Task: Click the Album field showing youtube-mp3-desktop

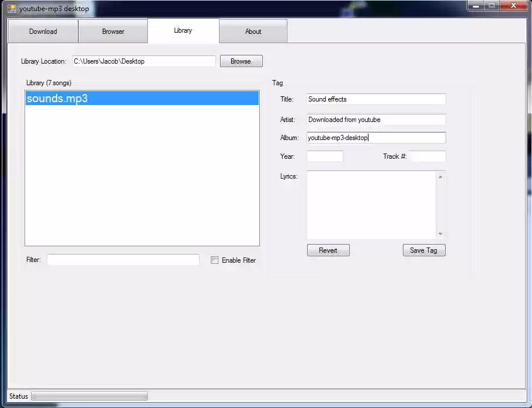Action: point(375,138)
